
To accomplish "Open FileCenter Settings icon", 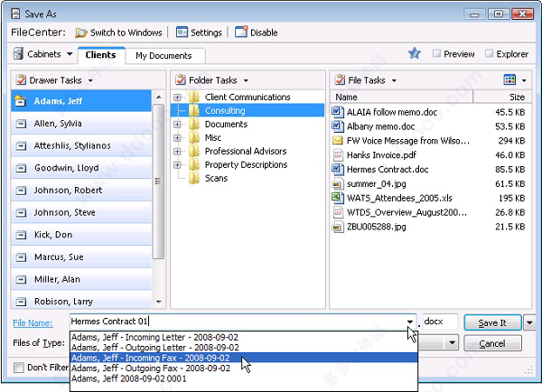I will tap(182, 33).
